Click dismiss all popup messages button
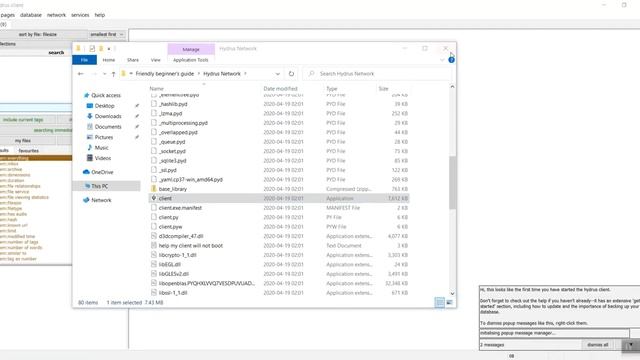 click(598, 345)
